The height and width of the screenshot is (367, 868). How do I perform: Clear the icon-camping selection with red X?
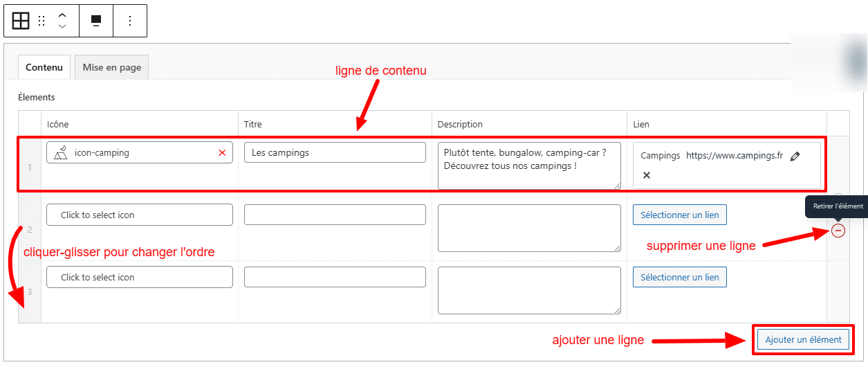coord(222,153)
